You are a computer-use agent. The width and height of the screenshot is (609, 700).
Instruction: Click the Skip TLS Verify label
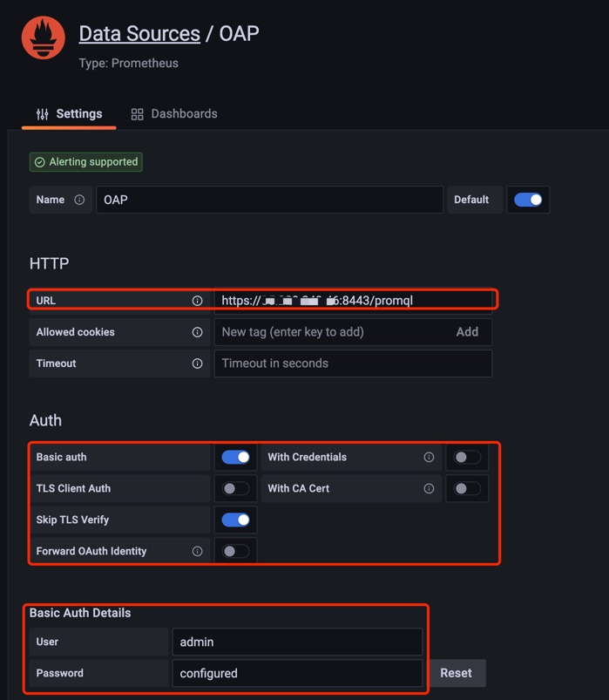tap(72, 520)
